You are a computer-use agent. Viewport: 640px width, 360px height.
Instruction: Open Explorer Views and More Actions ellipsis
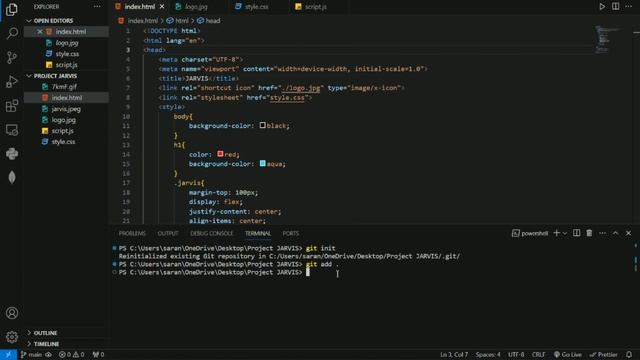[97, 7]
